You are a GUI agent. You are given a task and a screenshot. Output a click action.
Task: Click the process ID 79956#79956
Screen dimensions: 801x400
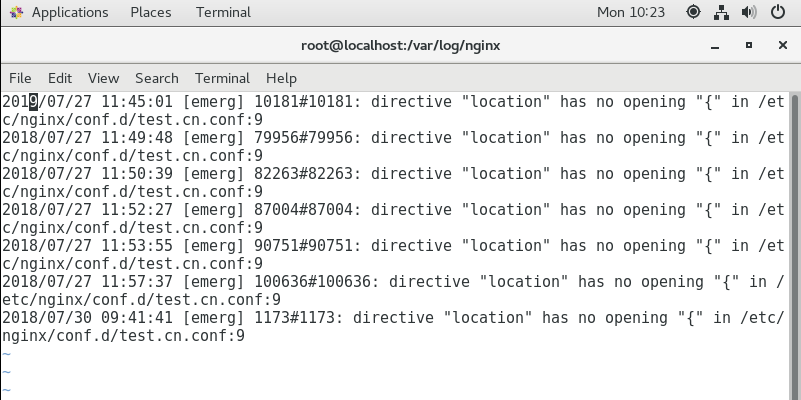303,138
